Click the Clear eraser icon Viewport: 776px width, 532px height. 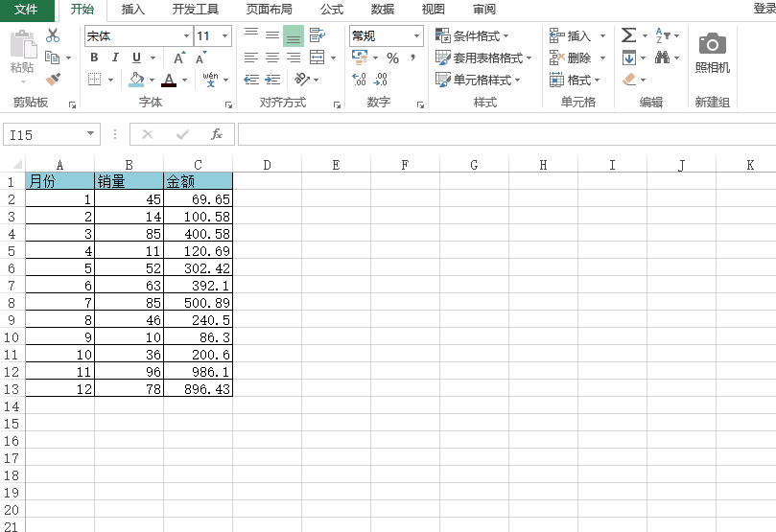click(629, 80)
